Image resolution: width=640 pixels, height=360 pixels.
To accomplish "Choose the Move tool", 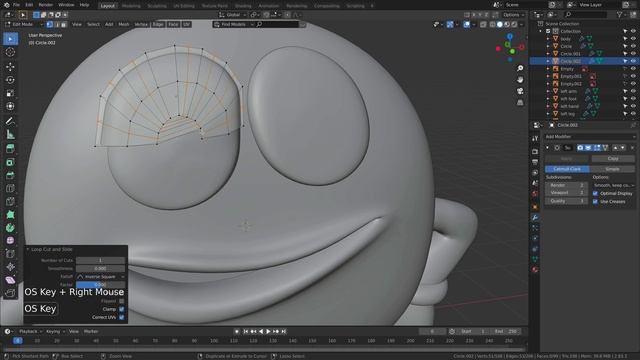I will [10, 66].
